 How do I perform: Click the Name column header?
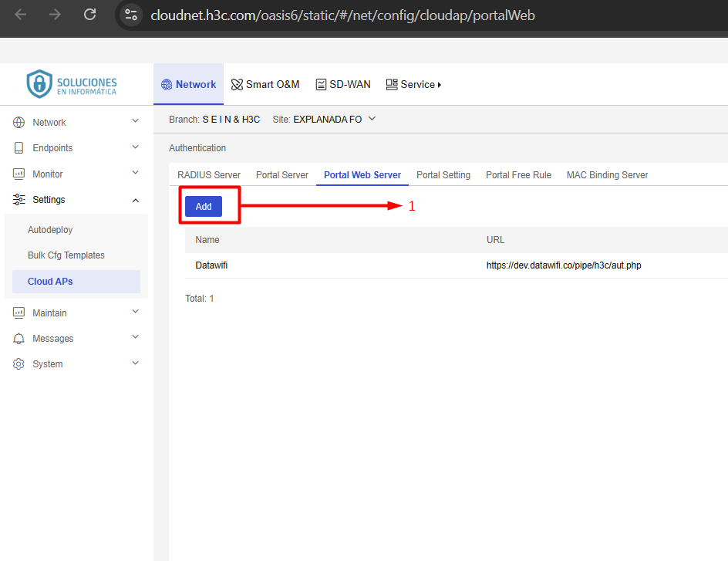pyautogui.click(x=207, y=240)
